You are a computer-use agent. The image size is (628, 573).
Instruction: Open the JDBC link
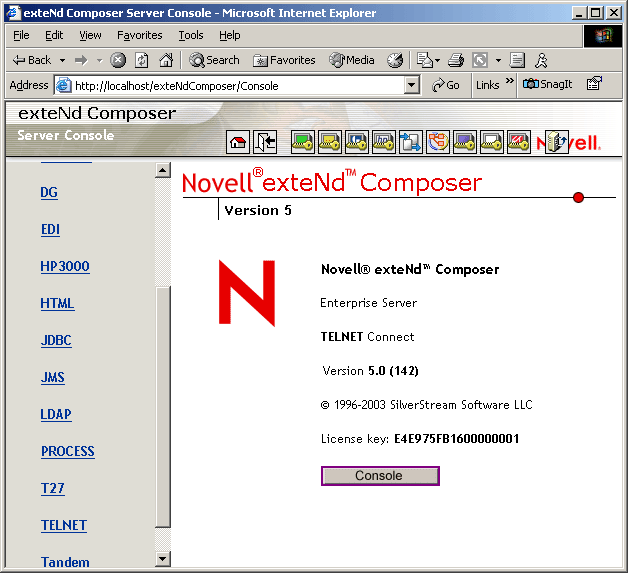pos(56,340)
